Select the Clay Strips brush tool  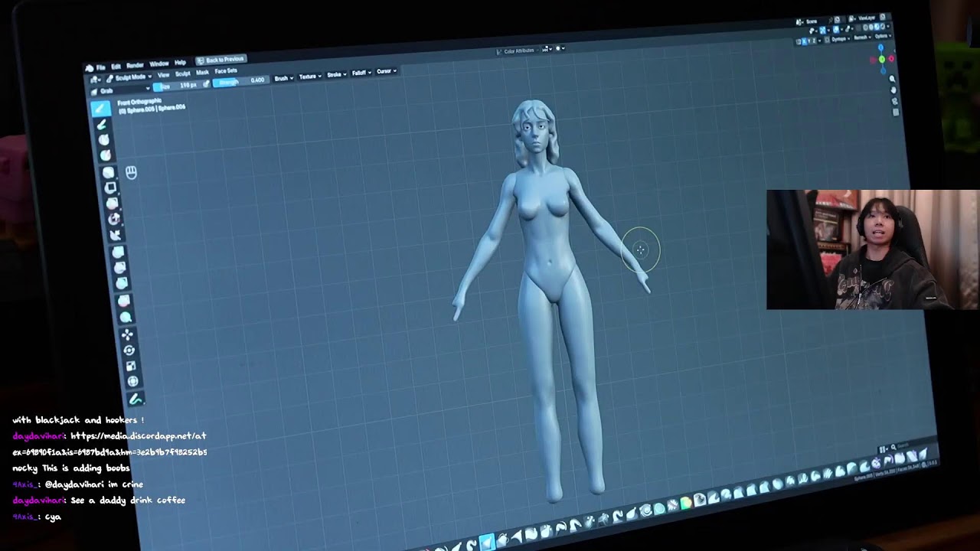[105, 156]
